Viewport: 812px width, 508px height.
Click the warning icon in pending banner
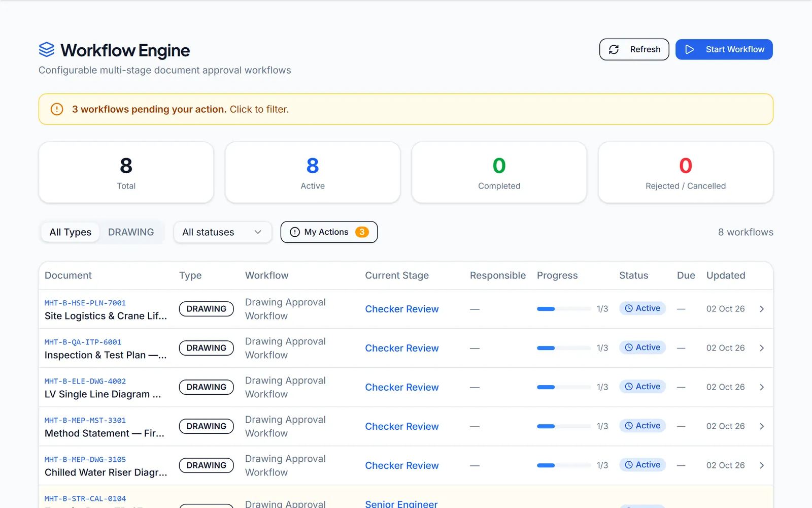point(57,109)
